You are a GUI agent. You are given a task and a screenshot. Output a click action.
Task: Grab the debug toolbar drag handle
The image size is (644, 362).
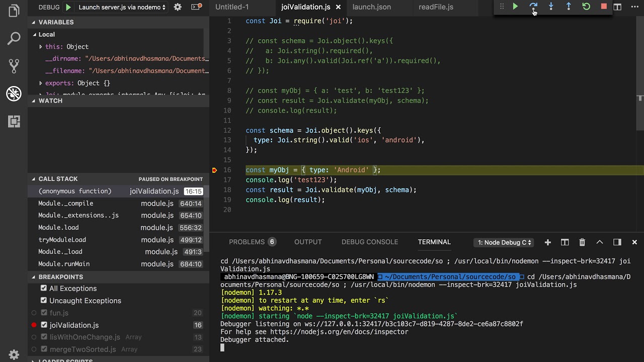coord(502,7)
